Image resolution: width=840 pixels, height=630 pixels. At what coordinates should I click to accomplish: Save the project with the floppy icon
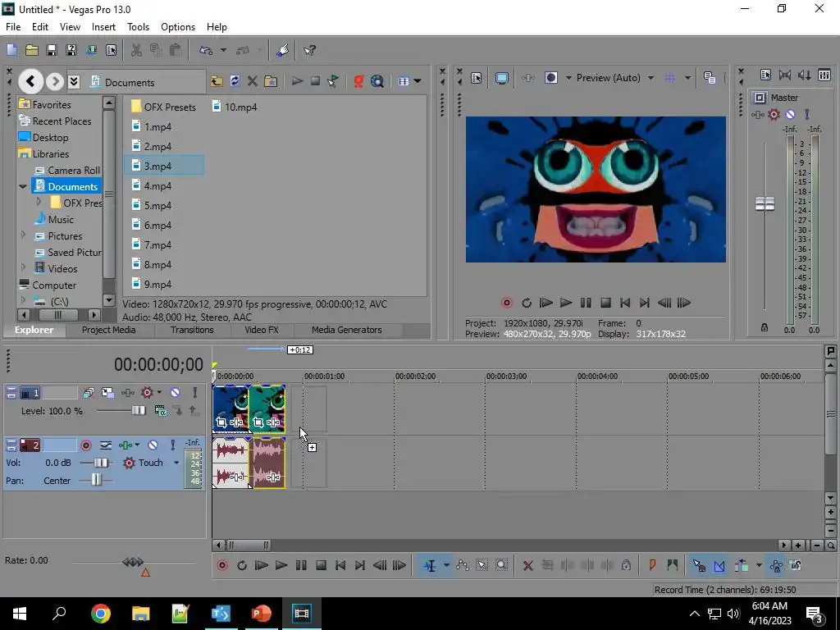click(52, 50)
